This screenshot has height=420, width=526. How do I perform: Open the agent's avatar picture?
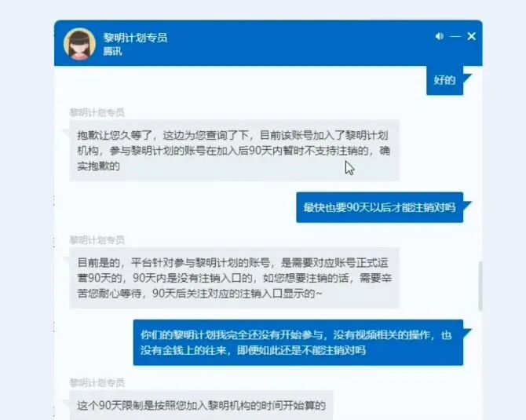(x=79, y=44)
